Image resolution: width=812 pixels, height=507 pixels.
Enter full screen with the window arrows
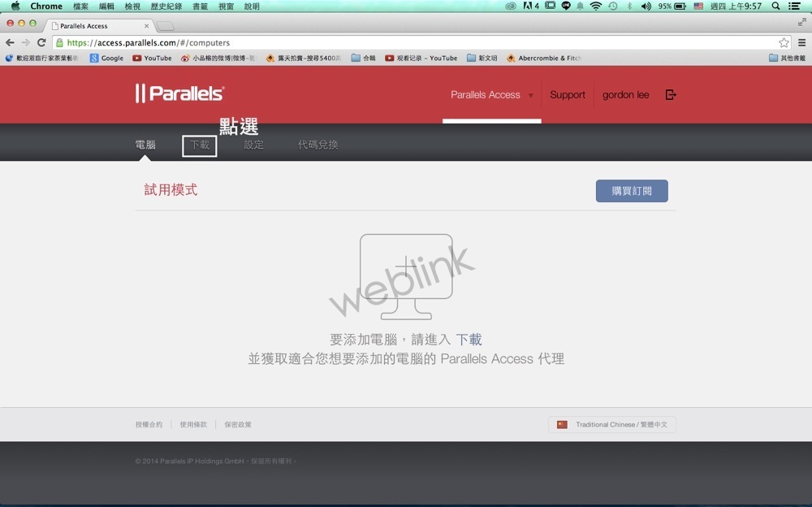tap(801, 22)
